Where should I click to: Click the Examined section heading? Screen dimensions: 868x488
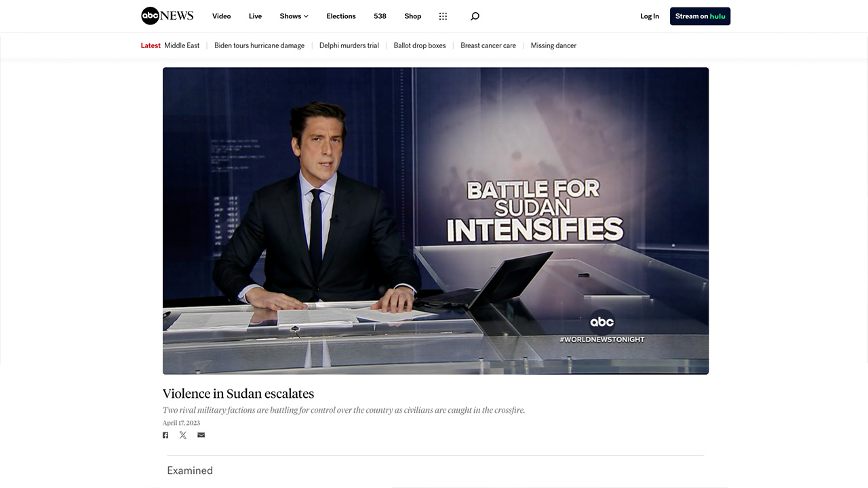[190, 470]
